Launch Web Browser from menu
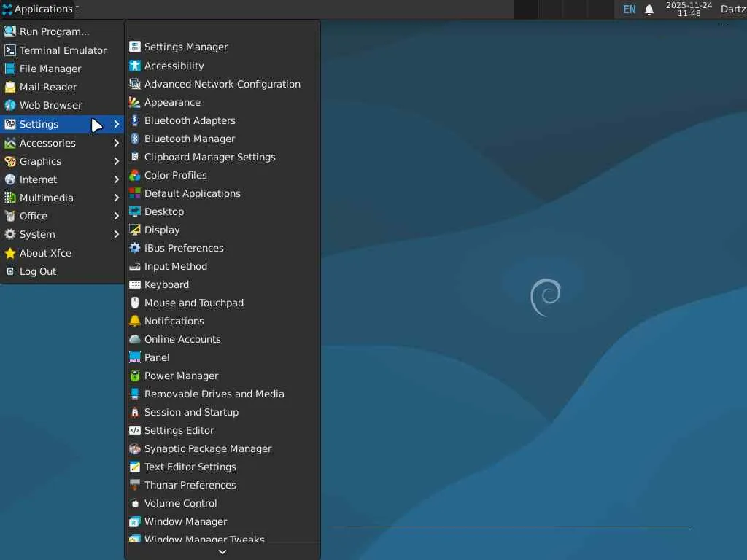Screen dimensions: 747x560 [x=62, y=105]
